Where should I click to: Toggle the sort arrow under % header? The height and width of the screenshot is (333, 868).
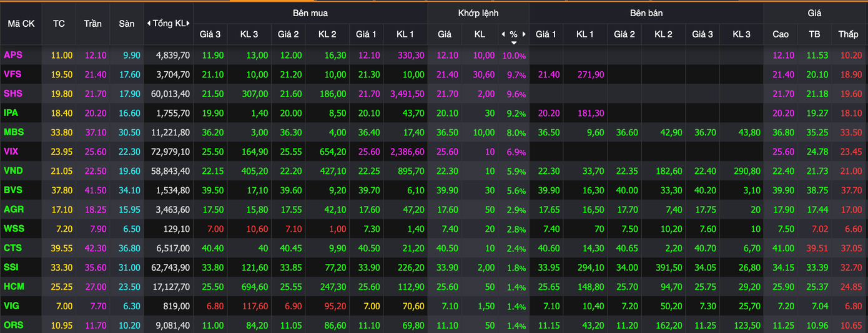click(x=514, y=43)
